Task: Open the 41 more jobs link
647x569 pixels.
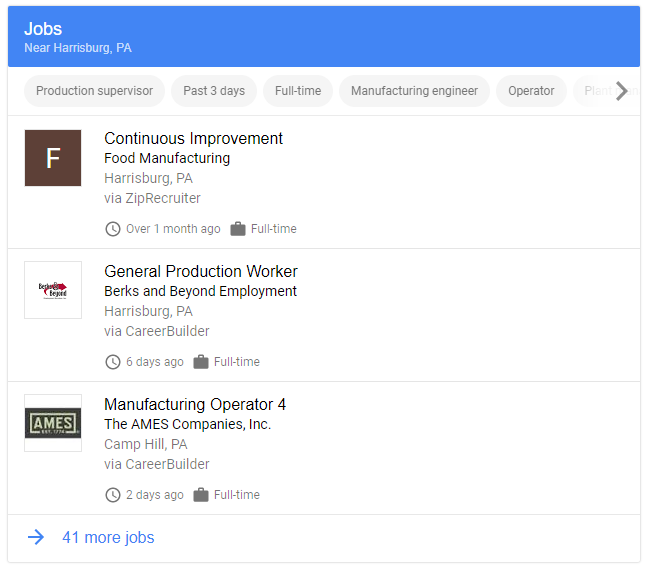Action: 108,538
